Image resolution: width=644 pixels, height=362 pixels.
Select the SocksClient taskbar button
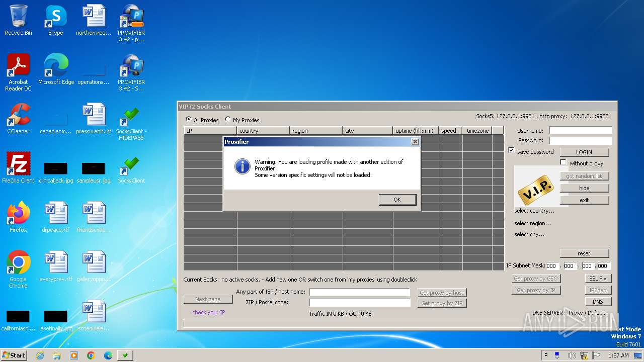tap(125, 355)
